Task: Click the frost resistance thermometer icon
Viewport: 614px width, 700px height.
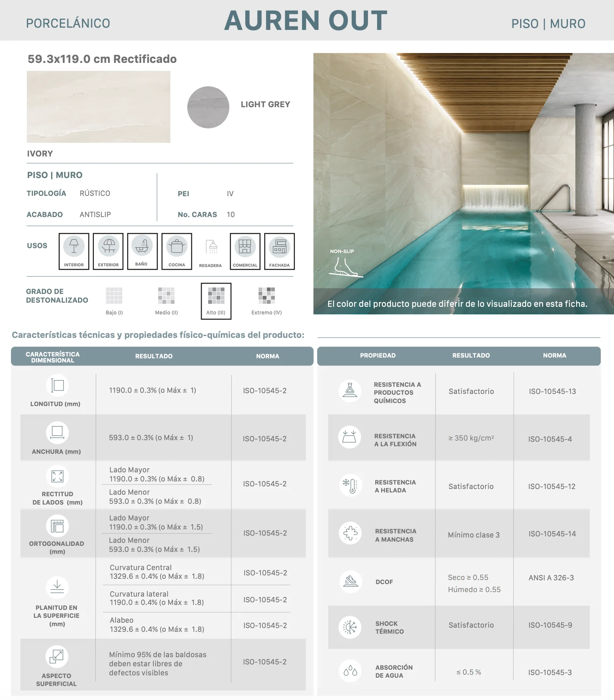Action: tap(350, 485)
